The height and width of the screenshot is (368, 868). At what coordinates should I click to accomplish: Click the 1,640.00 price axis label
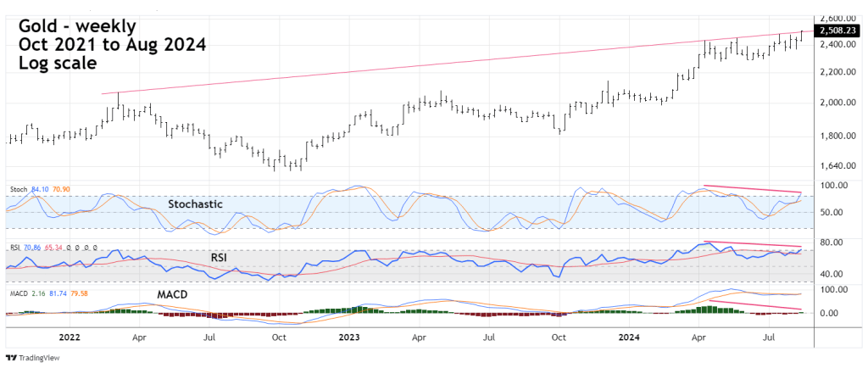point(835,166)
